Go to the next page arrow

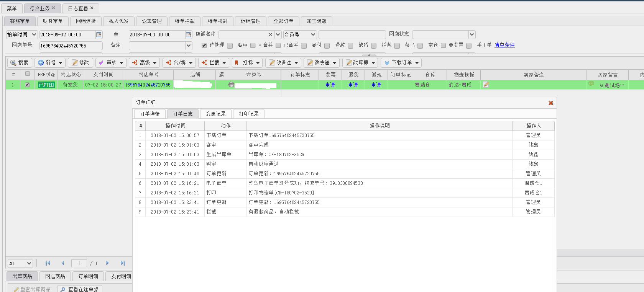(107, 263)
